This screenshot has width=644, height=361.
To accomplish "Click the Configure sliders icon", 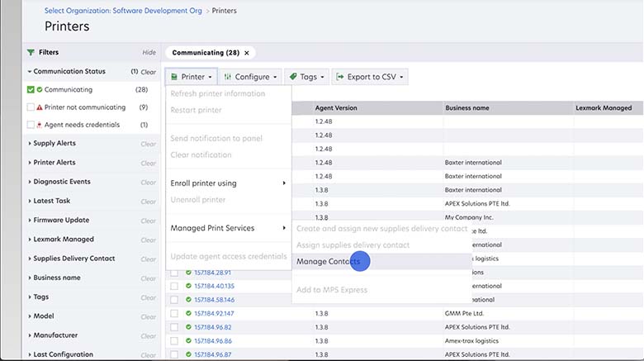I will point(228,77).
